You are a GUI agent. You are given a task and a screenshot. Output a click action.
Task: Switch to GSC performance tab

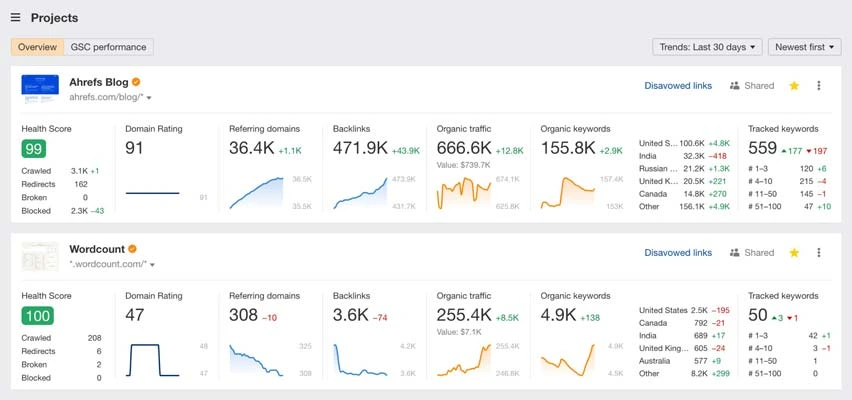(109, 47)
